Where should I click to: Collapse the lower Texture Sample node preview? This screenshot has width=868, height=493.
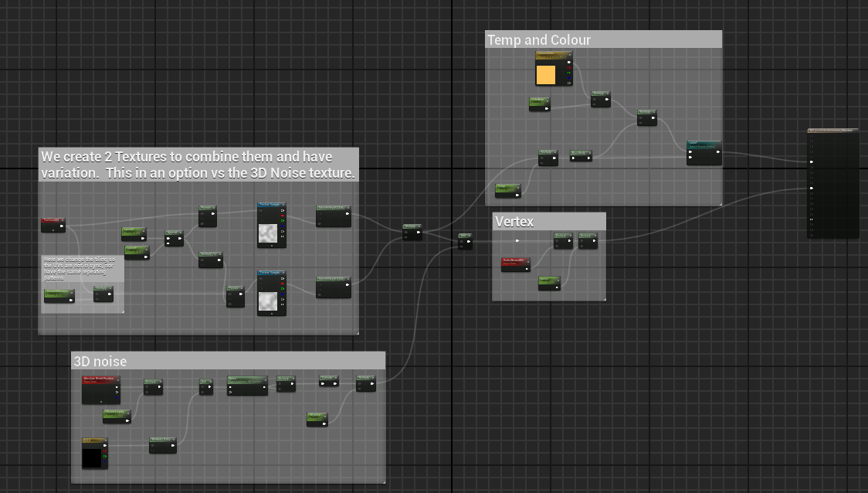coord(272,314)
